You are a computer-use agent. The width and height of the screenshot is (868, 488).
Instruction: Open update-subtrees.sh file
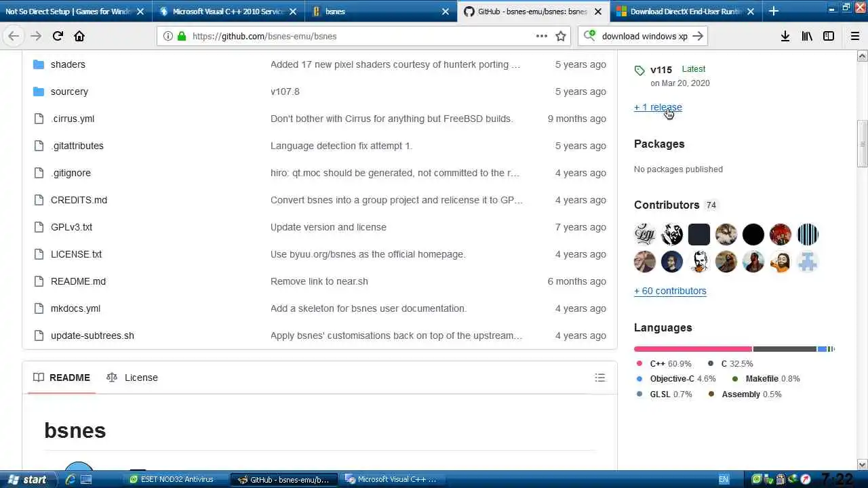coord(92,335)
